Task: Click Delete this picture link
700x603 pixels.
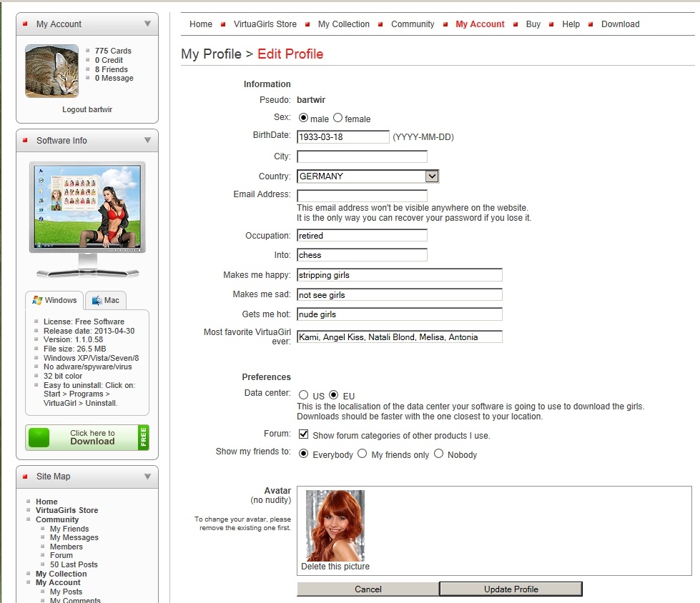Action: pyautogui.click(x=335, y=567)
